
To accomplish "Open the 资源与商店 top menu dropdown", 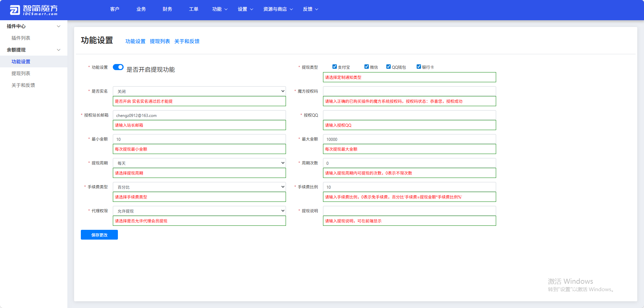I will (278, 9).
